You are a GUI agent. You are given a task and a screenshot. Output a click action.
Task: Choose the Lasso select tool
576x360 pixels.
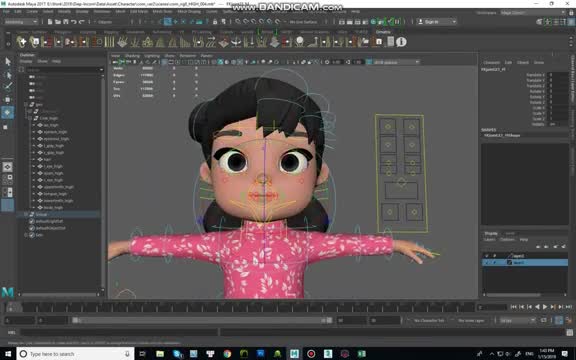[x=8, y=75]
